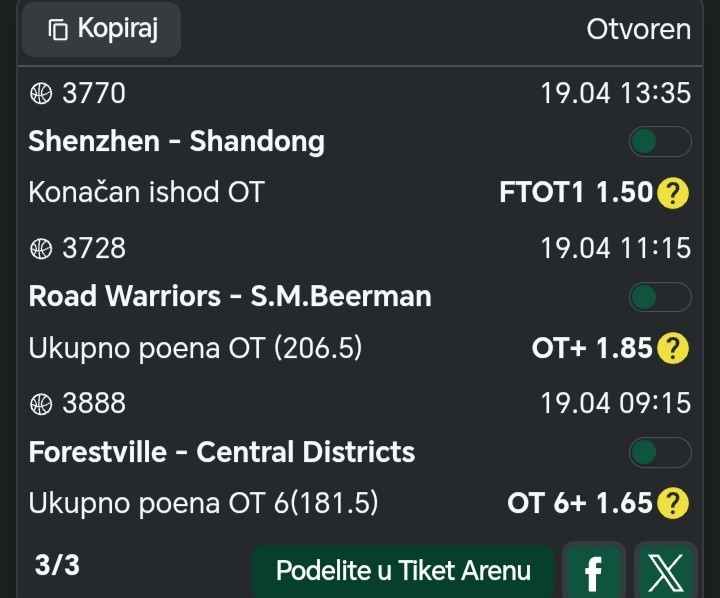720x598 pixels.
Task: Select the Road Warriors - S.M.Beerman match title
Action: [230, 297]
